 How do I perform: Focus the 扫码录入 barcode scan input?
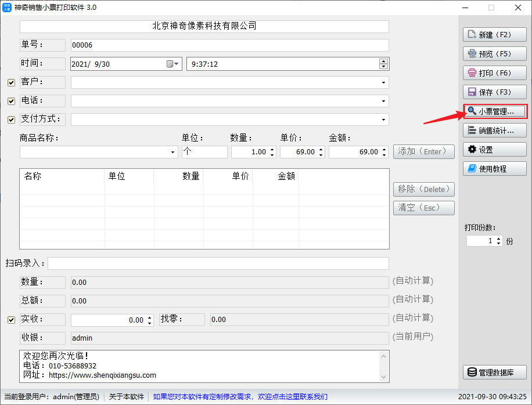tap(218, 263)
